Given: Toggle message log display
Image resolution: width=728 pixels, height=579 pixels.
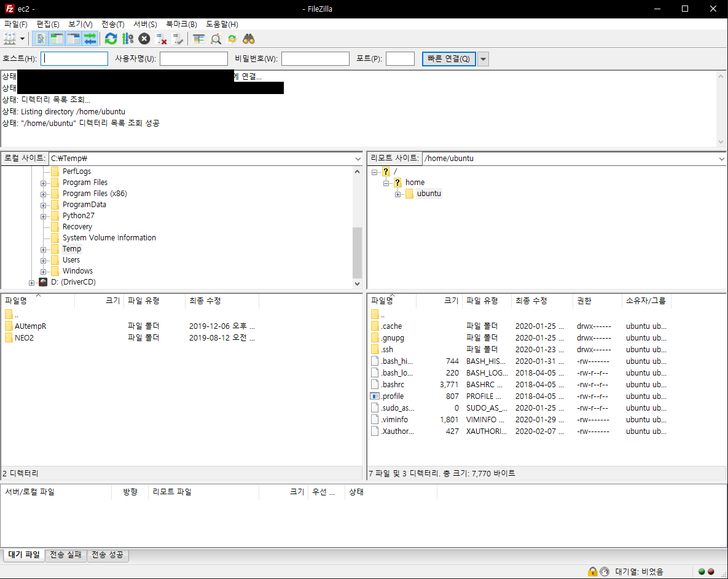Looking at the screenshot, I should tap(41, 39).
